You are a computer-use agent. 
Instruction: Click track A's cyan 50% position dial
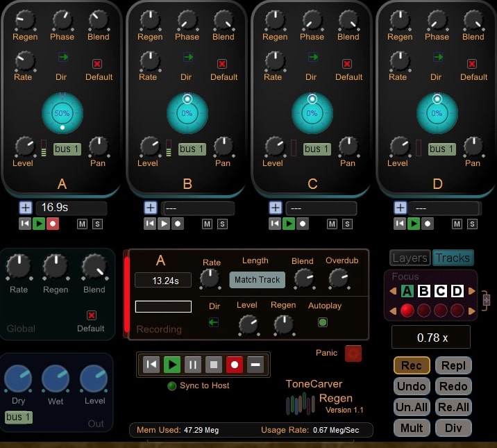(x=62, y=113)
